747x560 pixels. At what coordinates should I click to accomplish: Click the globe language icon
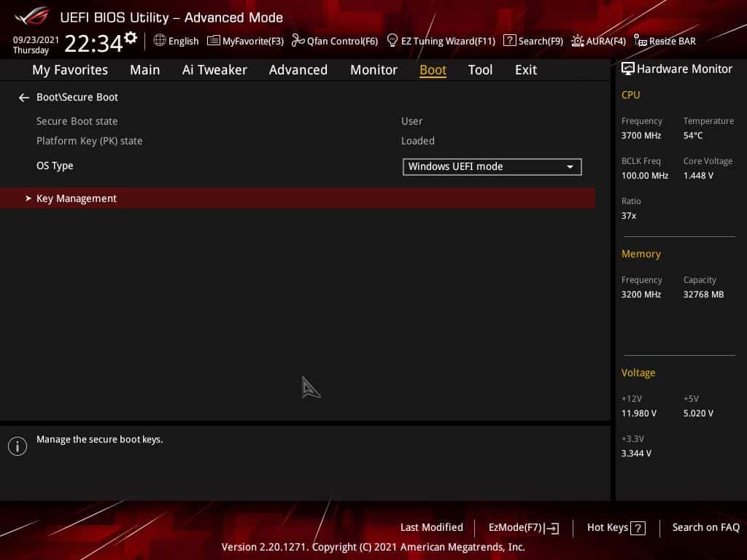[160, 41]
